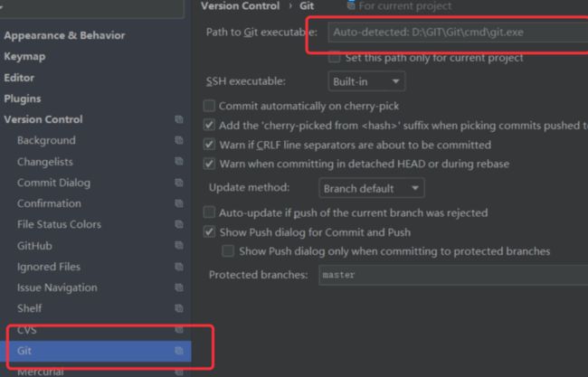Enable Commit automatically on cherry-pick
The height and width of the screenshot is (377, 588).
click(x=209, y=106)
